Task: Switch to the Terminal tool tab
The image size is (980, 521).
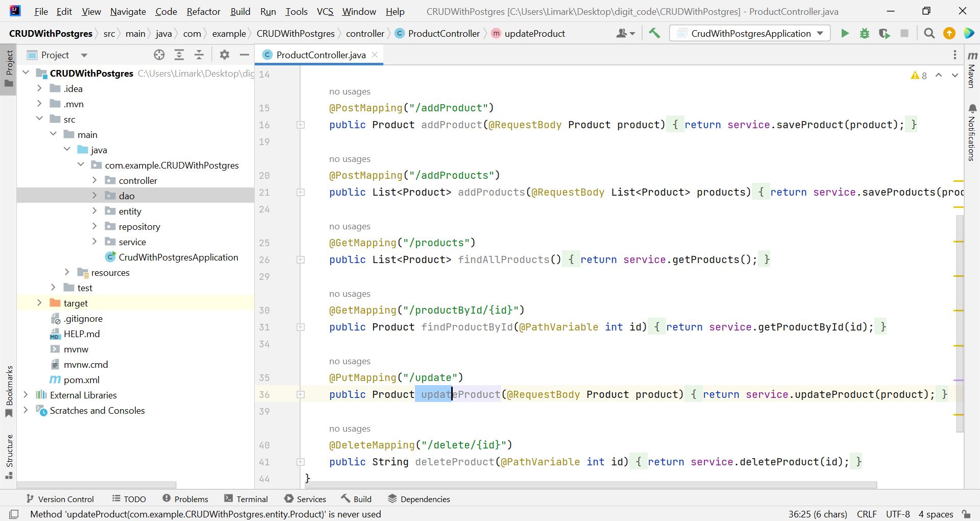Action: pos(246,499)
